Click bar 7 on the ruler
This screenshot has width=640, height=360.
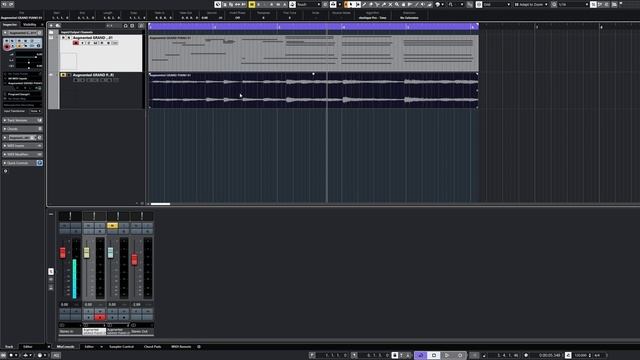tap(537, 27)
